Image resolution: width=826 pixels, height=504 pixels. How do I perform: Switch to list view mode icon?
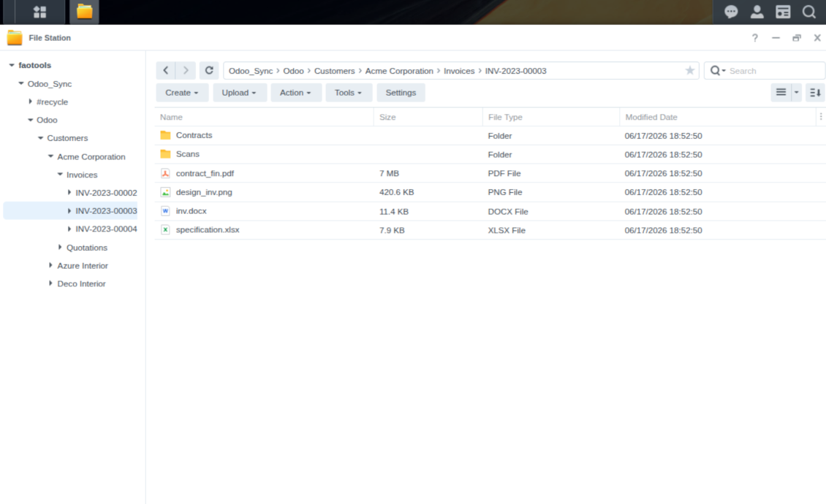pos(781,93)
